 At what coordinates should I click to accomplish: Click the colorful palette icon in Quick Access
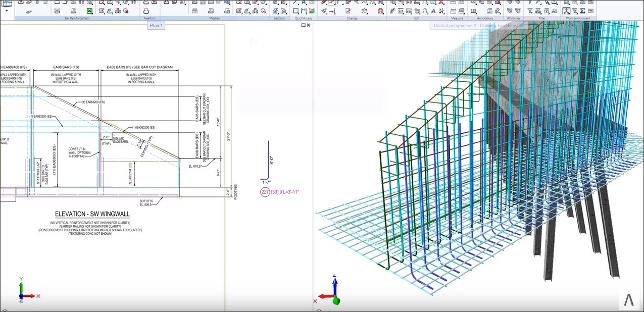pyautogui.click(x=312, y=11)
